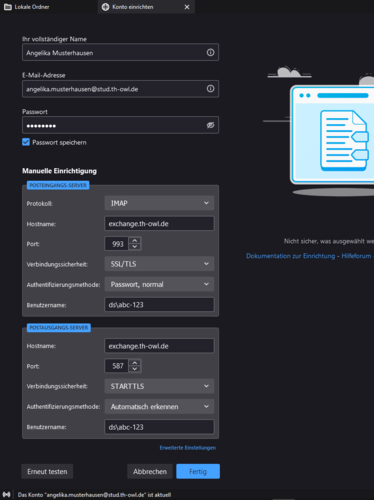The width and height of the screenshot is (374, 500).
Task: Increase the outgoing server port 587
Action: tap(135, 362)
